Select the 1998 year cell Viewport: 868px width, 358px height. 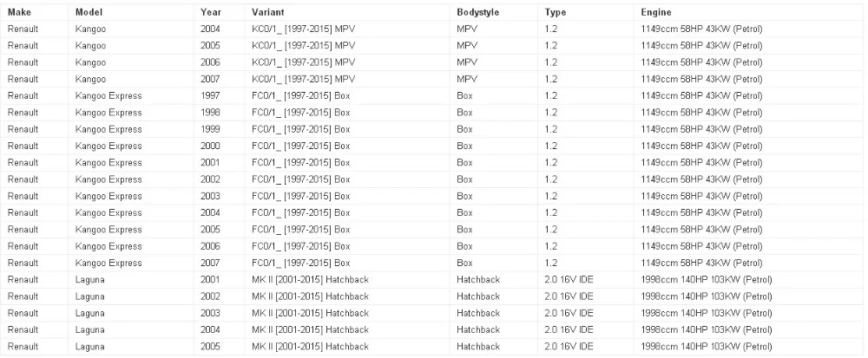(x=210, y=113)
